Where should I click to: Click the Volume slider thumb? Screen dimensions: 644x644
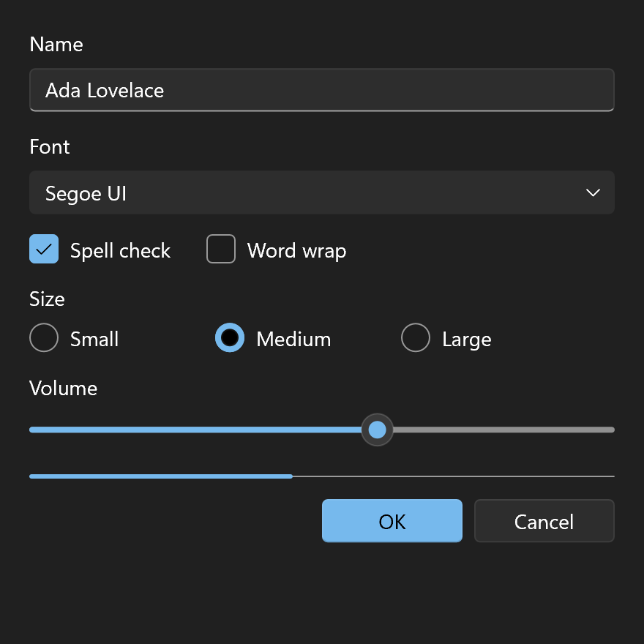tap(377, 430)
